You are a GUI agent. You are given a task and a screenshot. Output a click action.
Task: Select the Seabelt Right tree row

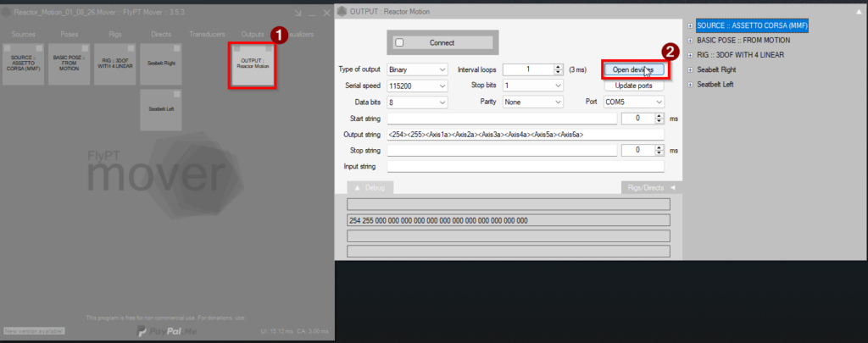[716, 69]
